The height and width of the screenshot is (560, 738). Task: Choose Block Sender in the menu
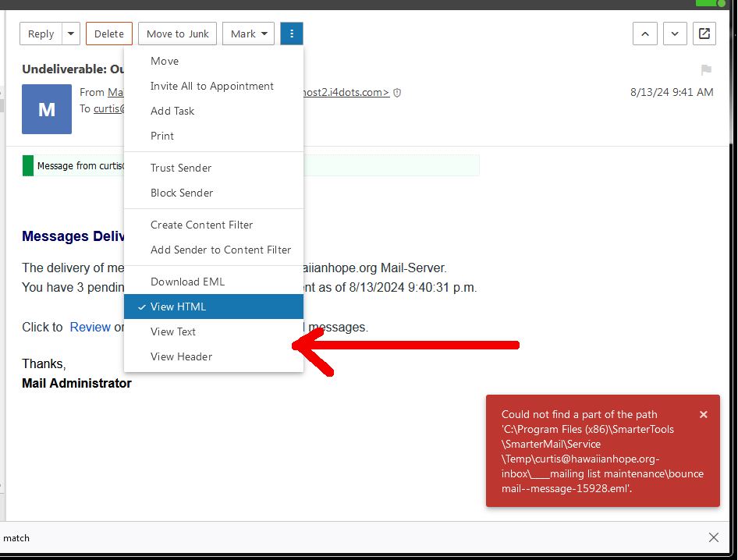[x=182, y=193]
